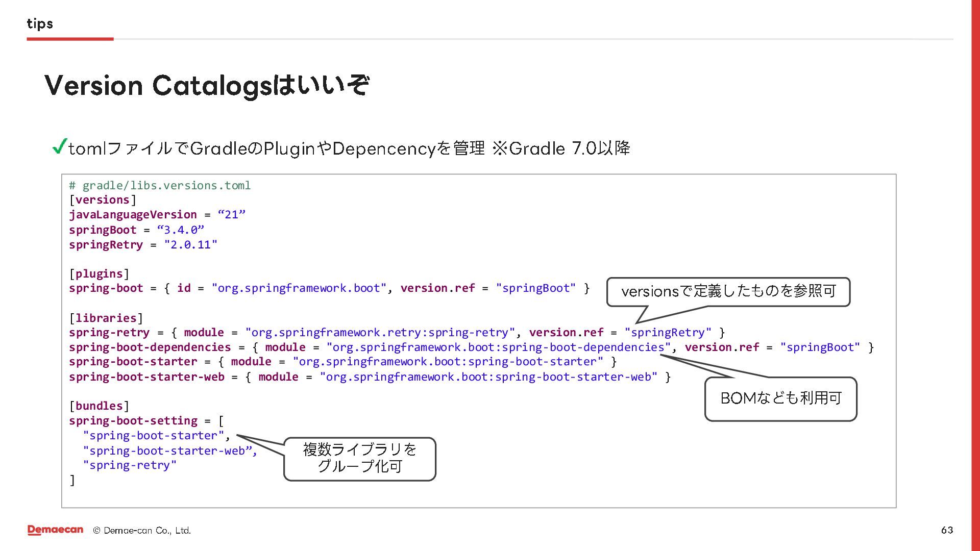This screenshot has height=551, width=980.
Task: Click the page number 63
Action: (947, 530)
